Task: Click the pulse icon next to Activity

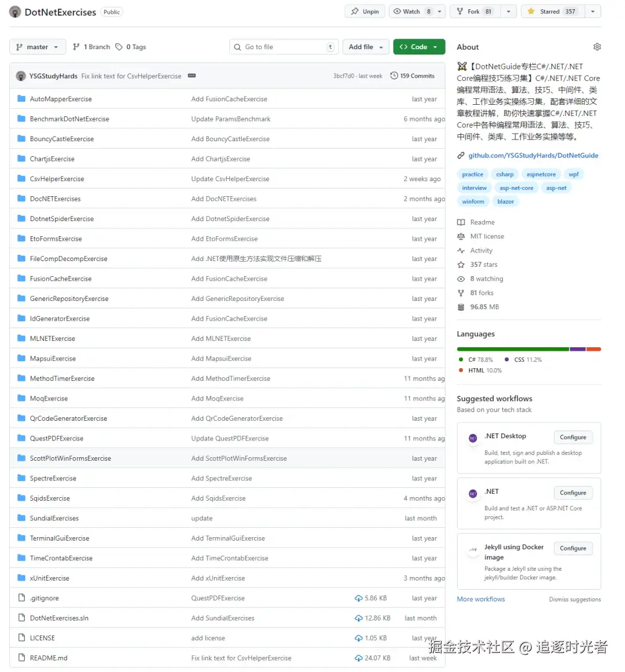Action: (x=461, y=250)
